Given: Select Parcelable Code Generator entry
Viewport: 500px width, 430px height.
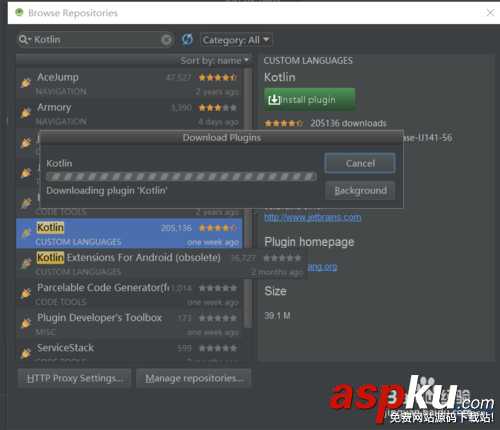Looking at the screenshot, I should [129, 294].
